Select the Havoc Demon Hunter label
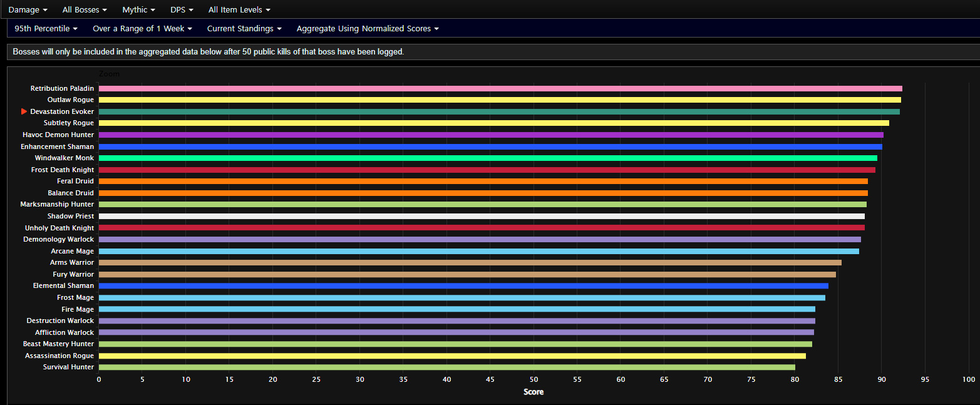 click(x=58, y=135)
